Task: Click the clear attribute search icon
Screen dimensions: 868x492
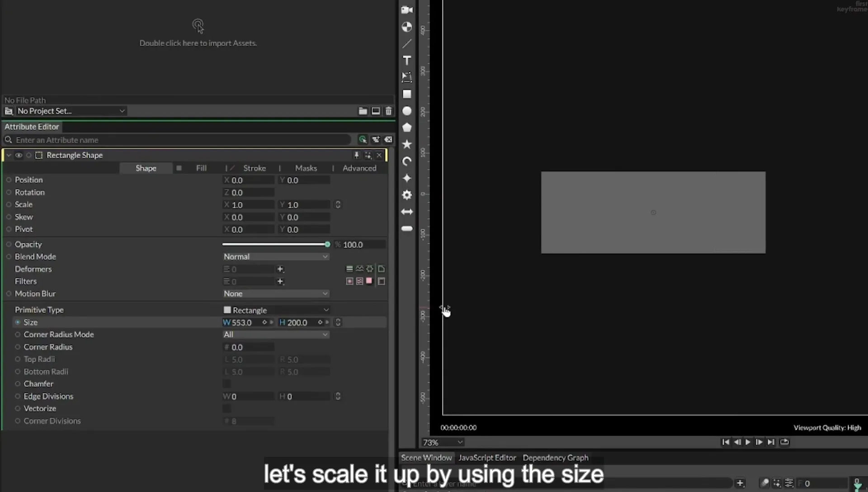Action: (x=388, y=140)
